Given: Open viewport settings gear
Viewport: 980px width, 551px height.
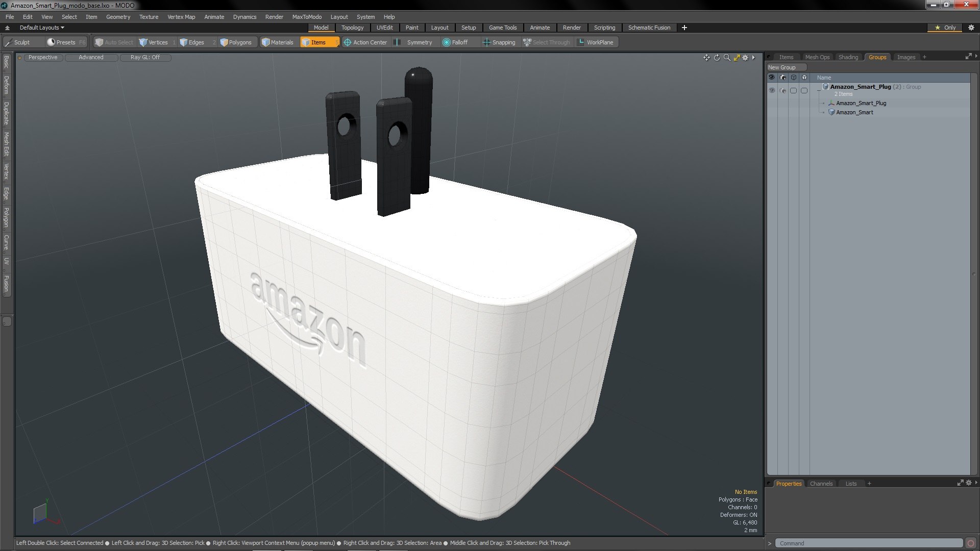Looking at the screenshot, I should pyautogui.click(x=745, y=58).
